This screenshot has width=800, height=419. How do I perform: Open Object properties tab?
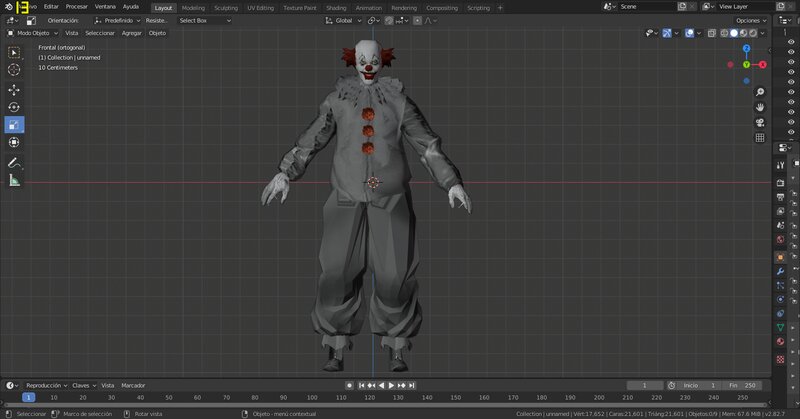click(780, 257)
